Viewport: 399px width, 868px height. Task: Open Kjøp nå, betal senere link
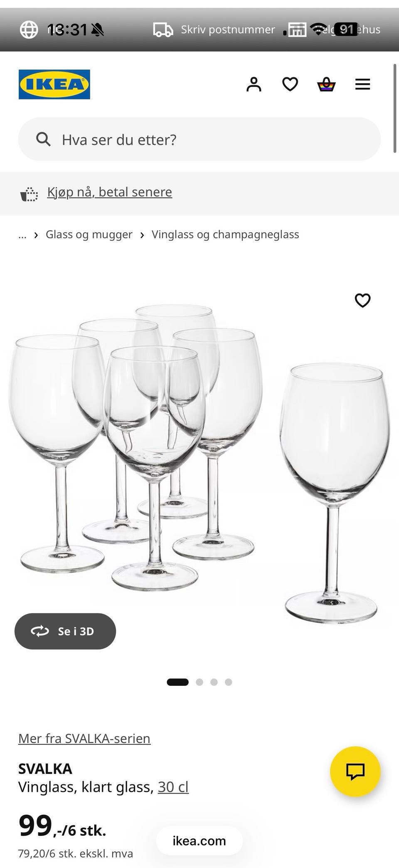tap(110, 192)
